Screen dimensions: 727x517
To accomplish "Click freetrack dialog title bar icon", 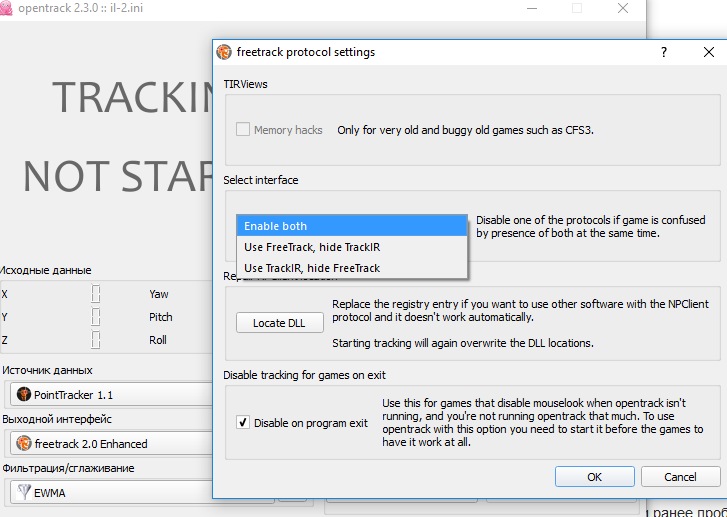I will tap(224, 52).
